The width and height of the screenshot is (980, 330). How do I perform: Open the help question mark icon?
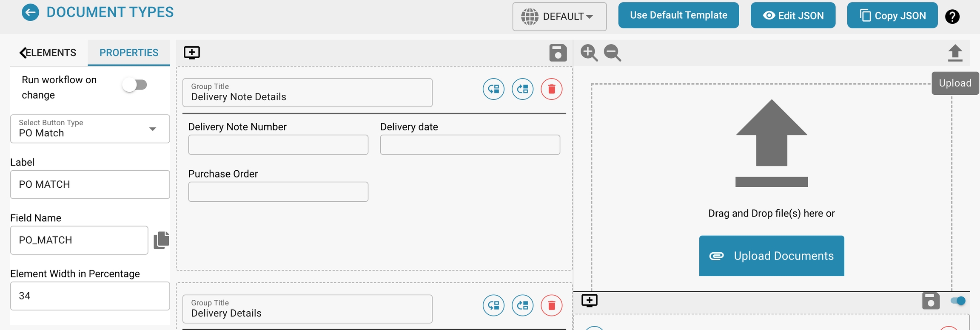(952, 17)
